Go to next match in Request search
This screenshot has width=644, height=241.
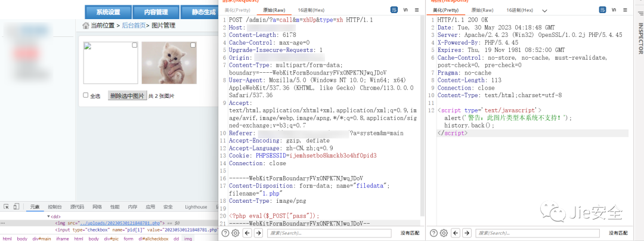click(258, 233)
